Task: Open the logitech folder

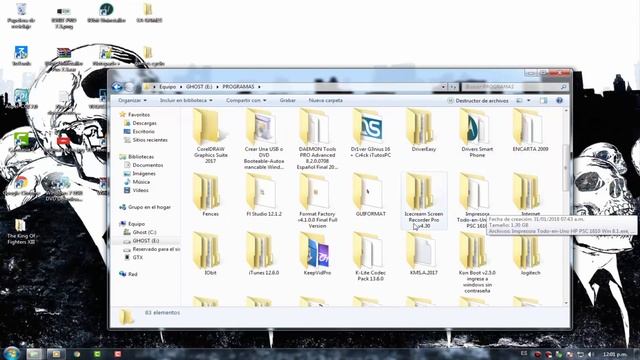Action: pyautogui.click(x=530, y=253)
